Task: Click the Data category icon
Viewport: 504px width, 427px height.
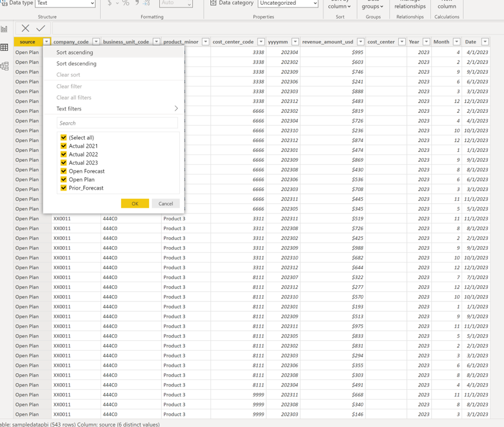Action: click(213, 3)
